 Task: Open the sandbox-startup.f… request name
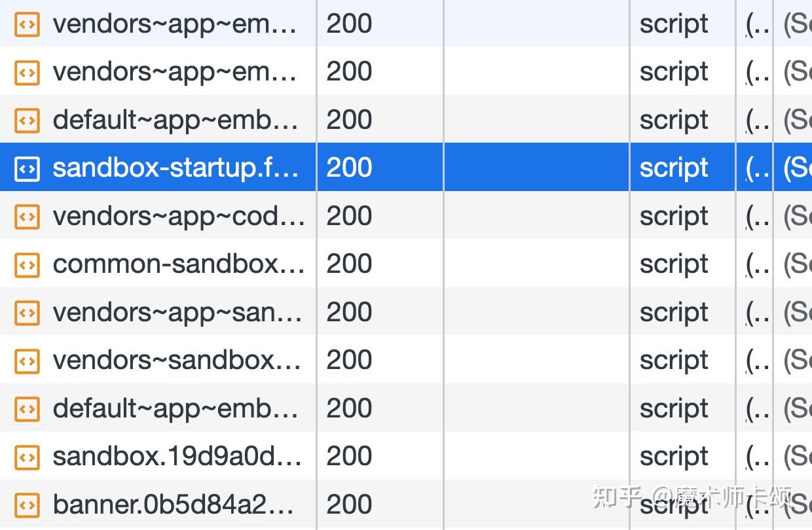pyautogui.click(x=175, y=168)
